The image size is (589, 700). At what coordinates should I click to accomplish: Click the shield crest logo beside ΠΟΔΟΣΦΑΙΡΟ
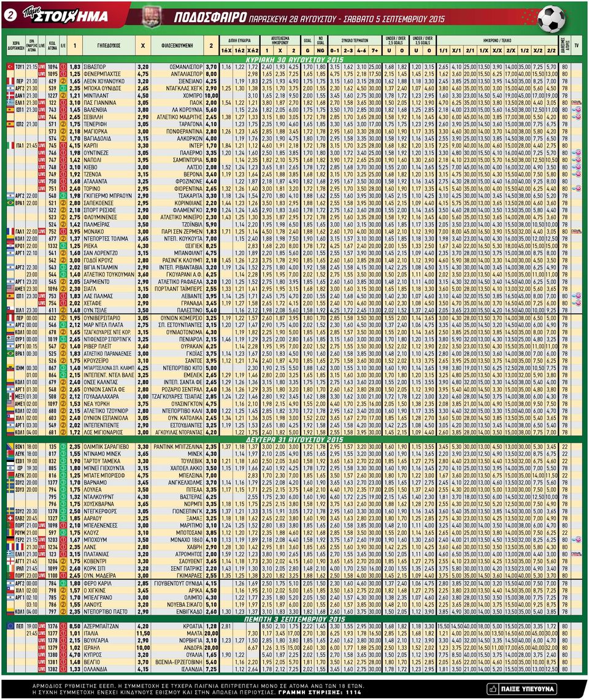pyautogui.click(x=152, y=17)
